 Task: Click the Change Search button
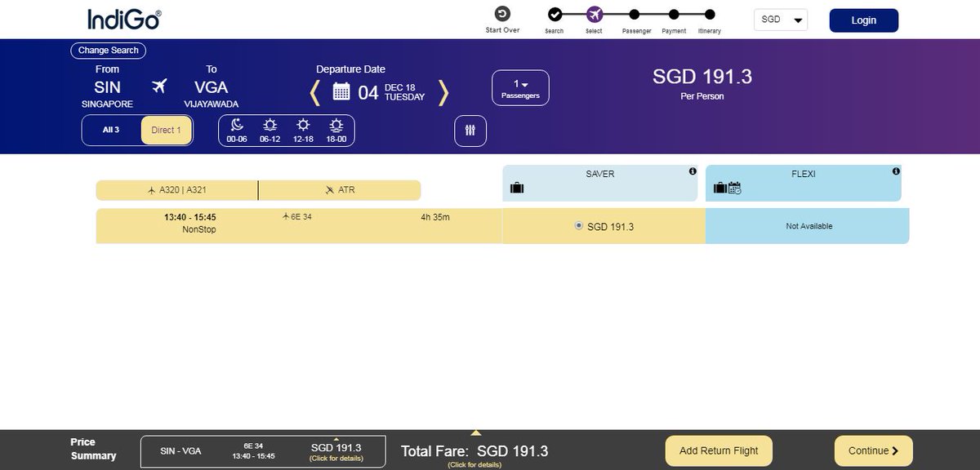109,51
